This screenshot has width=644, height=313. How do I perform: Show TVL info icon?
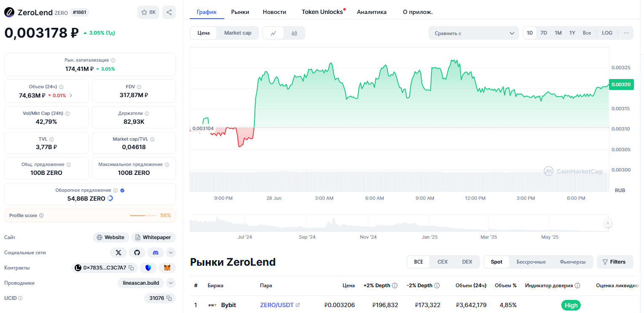[x=51, y=139]
